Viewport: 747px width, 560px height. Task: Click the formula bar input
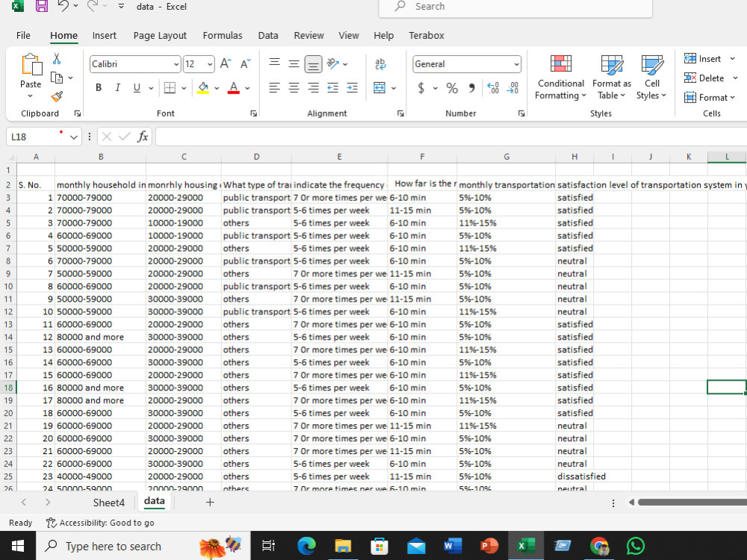[450, 137]
